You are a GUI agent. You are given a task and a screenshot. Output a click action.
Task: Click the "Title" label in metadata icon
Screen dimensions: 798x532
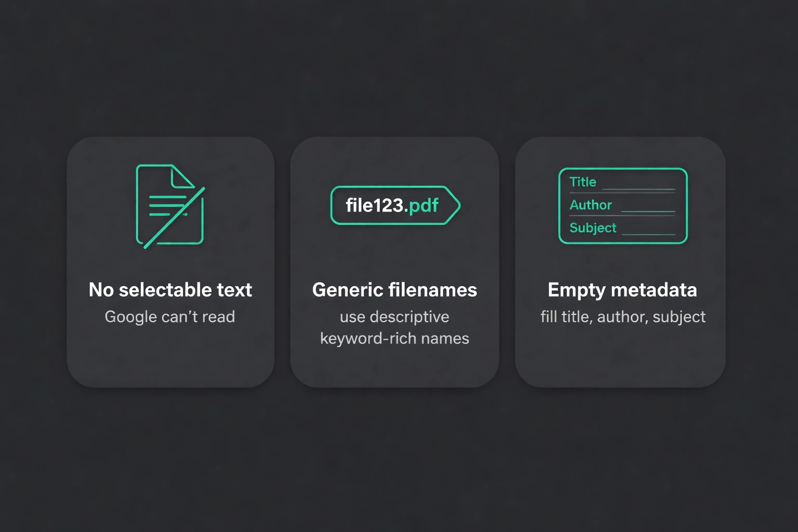click(583, 182)
